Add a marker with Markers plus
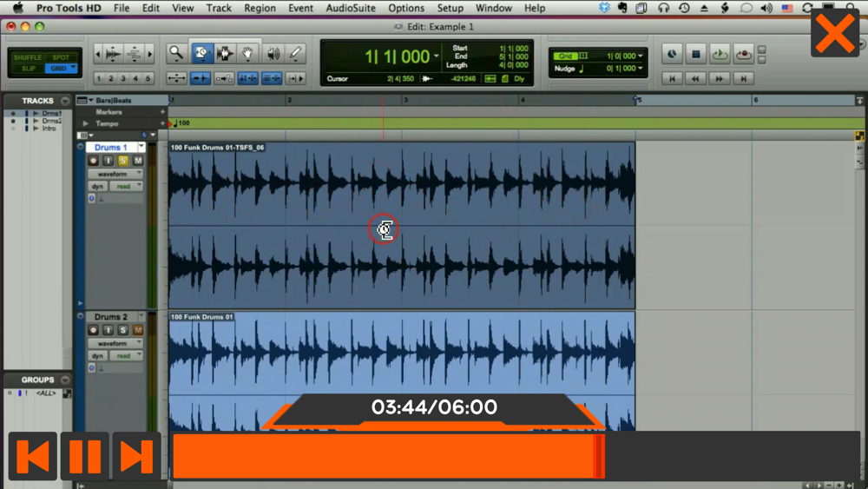This screenshot has height=489, width=868. coord(163,112)
